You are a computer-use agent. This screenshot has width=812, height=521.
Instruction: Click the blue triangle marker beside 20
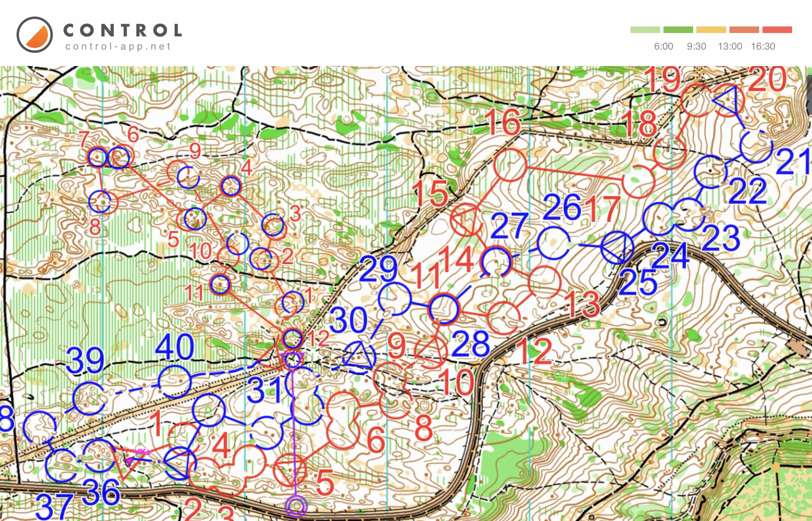pyautogui.click(x=727, y=100)
